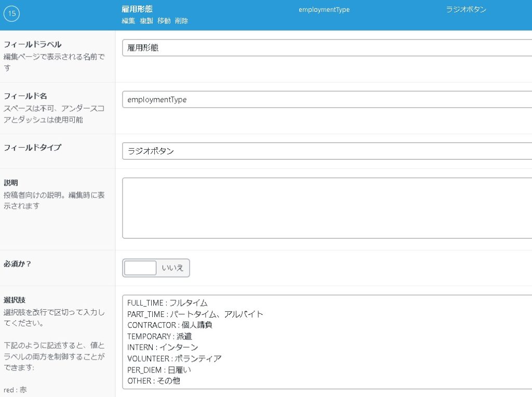
Task: Click the 移動 link to move field
Action: pyautogui.click(x=164, y=21)
